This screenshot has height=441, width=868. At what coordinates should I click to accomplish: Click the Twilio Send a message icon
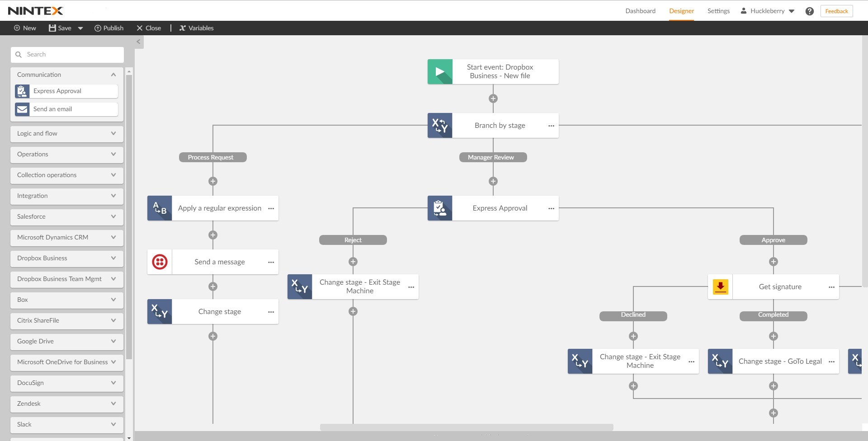(x=160, y=262)
